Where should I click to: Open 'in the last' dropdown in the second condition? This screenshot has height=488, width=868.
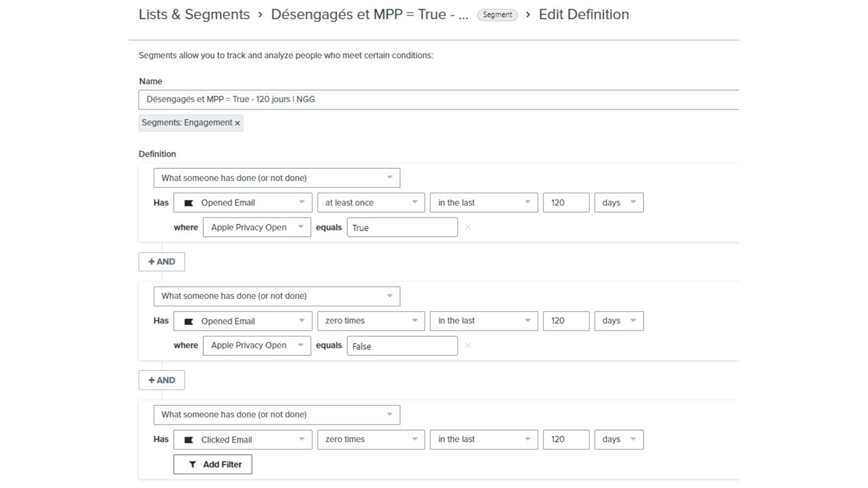click(x=484, y=321)
